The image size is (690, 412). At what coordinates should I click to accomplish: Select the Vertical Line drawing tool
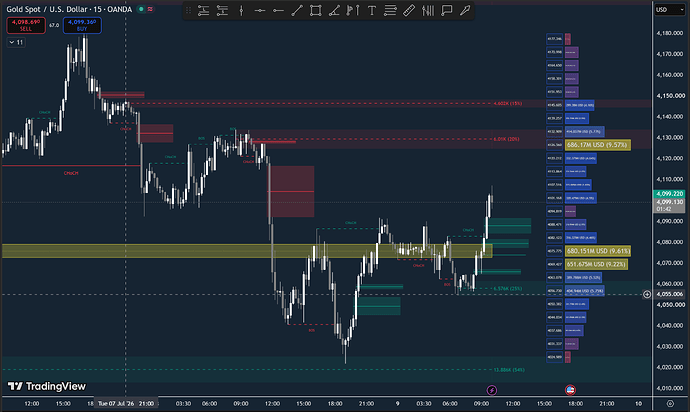241,11
